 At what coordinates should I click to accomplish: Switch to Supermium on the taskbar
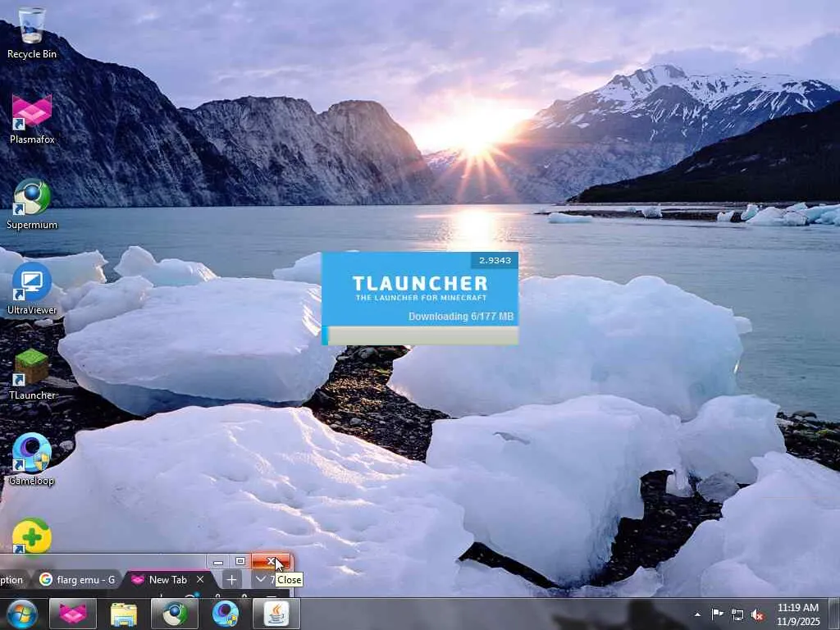point(175,614)
